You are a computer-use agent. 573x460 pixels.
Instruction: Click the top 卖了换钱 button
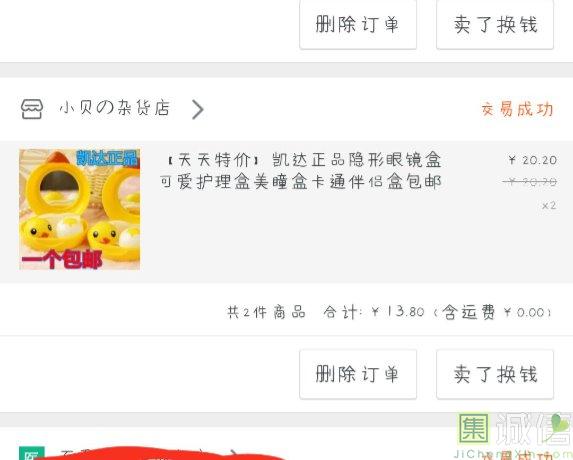[495, 24]
